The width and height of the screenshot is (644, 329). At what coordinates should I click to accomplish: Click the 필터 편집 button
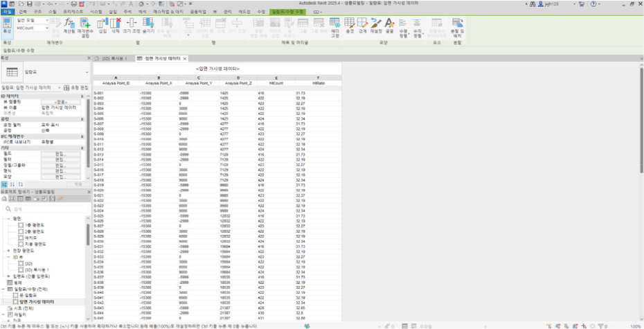[61, 160]
